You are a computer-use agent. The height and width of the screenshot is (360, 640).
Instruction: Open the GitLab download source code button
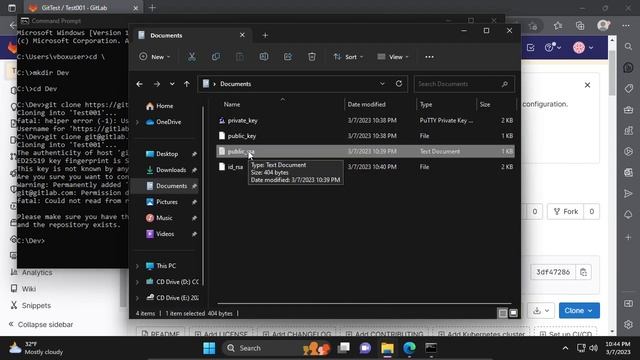tap(541, 311)
